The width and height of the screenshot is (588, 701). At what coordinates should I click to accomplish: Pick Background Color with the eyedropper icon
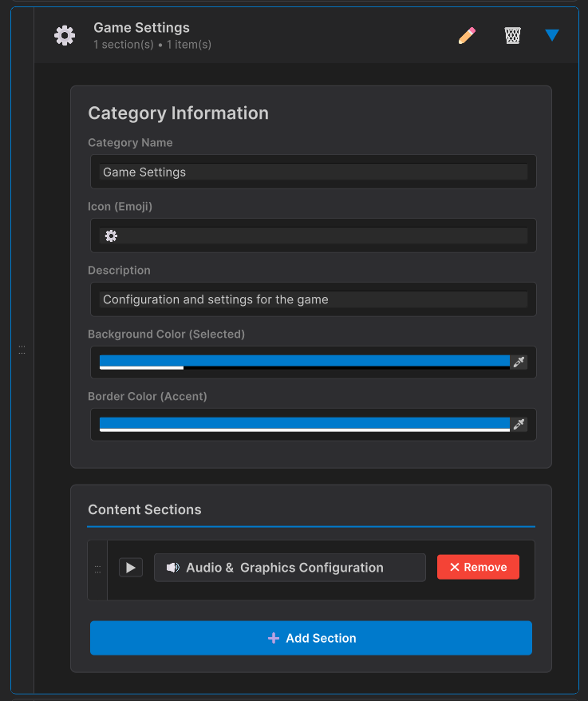coord(519,362)
